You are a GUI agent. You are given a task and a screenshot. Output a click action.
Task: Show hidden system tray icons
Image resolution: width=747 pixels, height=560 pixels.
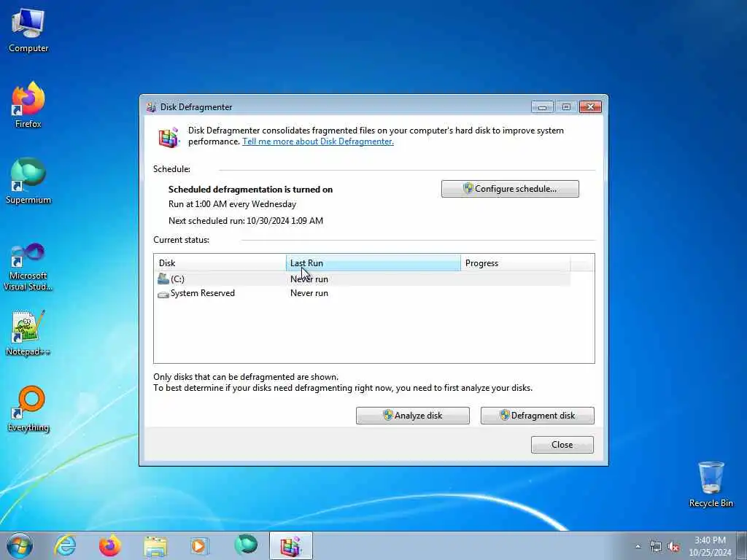638,547
